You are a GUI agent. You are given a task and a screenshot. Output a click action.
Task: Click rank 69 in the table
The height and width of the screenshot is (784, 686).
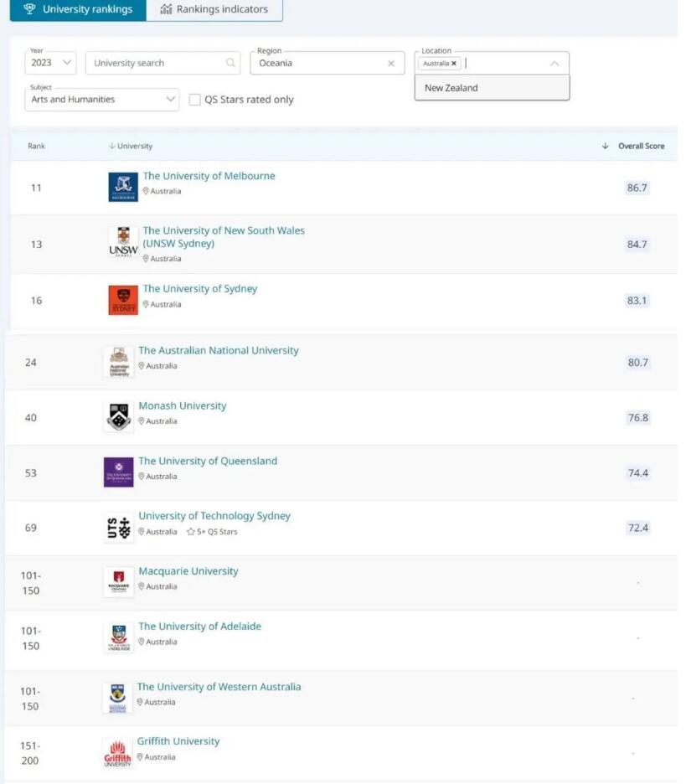[31, 528]
